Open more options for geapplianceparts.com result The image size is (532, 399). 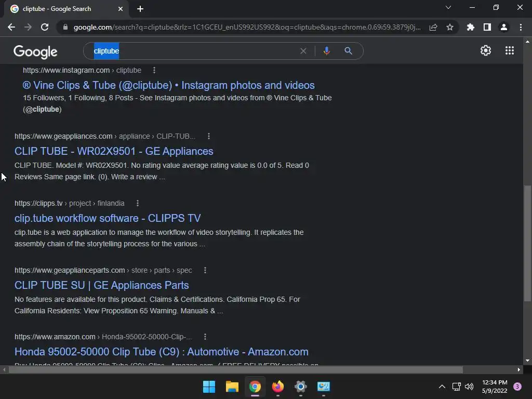[205, 270]
